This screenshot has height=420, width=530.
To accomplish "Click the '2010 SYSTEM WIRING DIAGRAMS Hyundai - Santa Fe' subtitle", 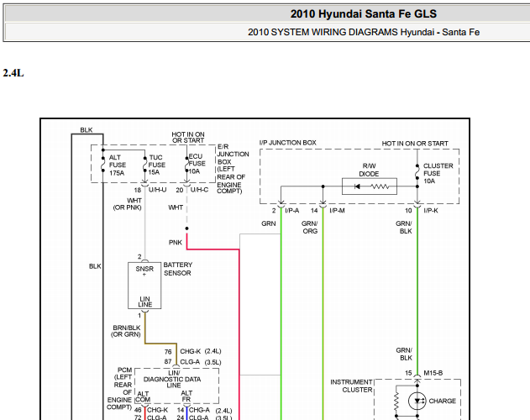I will (364, 32).
